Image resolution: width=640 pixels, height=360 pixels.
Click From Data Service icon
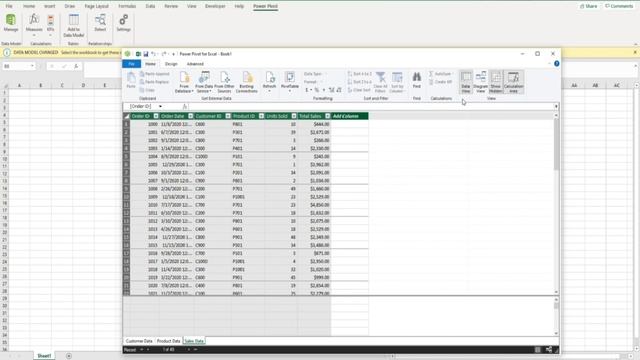204,82
